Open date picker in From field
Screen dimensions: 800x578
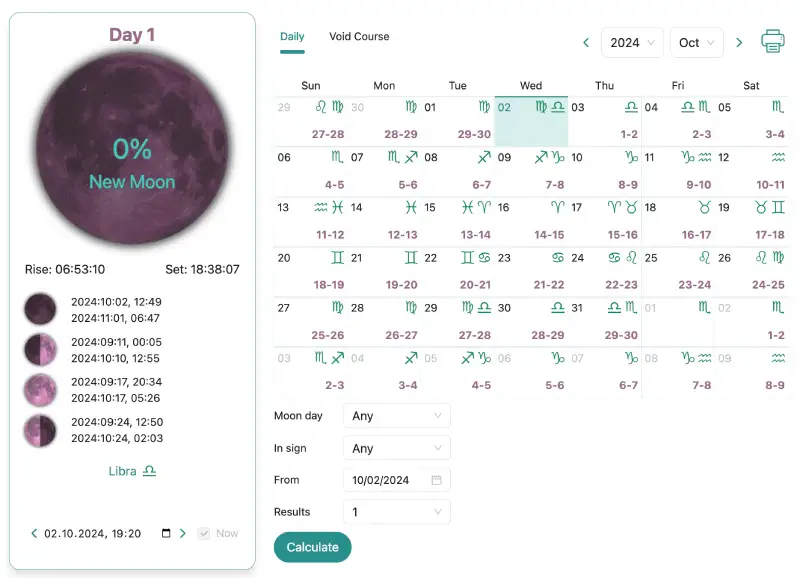click(436, 480)
